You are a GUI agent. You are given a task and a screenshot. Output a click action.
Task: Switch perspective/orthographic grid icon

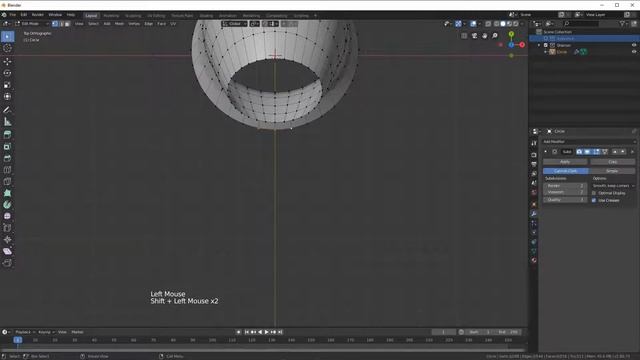464,36
